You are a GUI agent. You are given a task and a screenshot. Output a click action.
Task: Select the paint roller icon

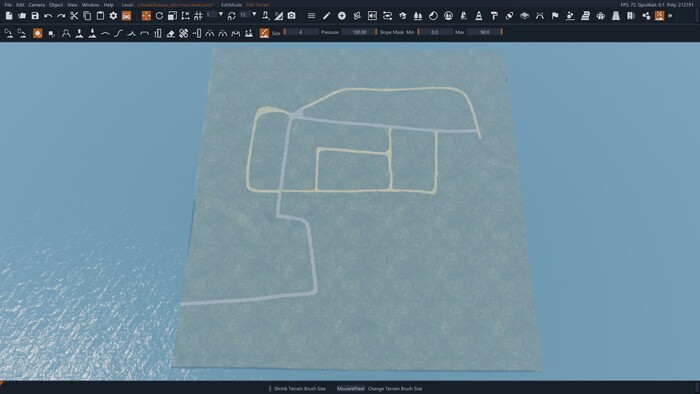(494, 16)
